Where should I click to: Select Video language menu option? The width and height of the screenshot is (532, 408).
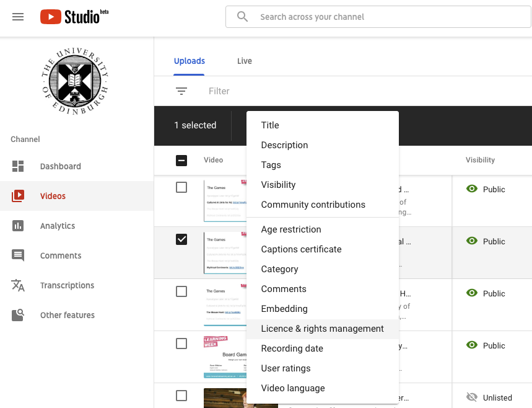tap(323, 388)
